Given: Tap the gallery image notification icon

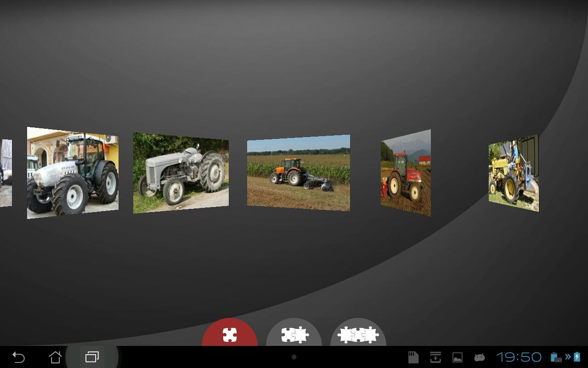Looking at the screenshot, I should click(x=458, y=356).
